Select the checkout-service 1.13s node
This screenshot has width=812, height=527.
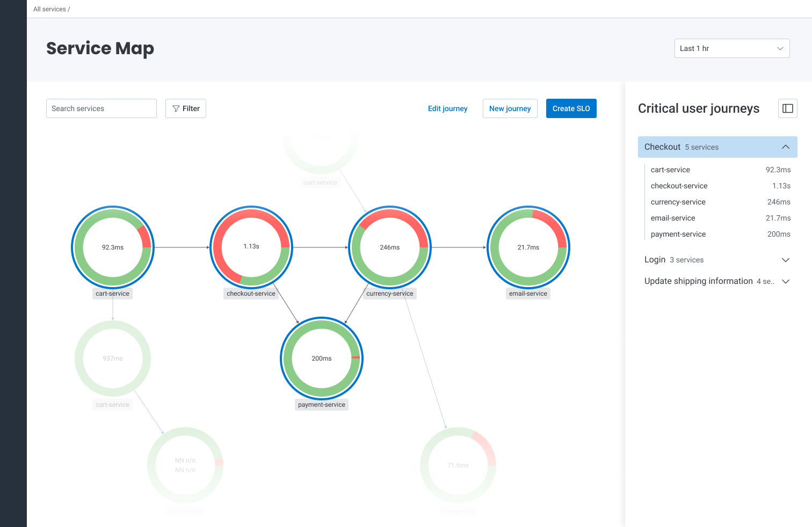coord(251,247)
